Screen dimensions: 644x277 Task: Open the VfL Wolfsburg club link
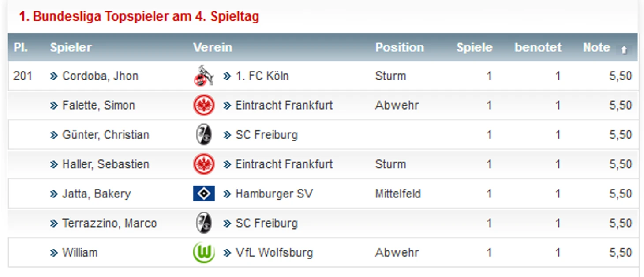[x=274, y=253]
